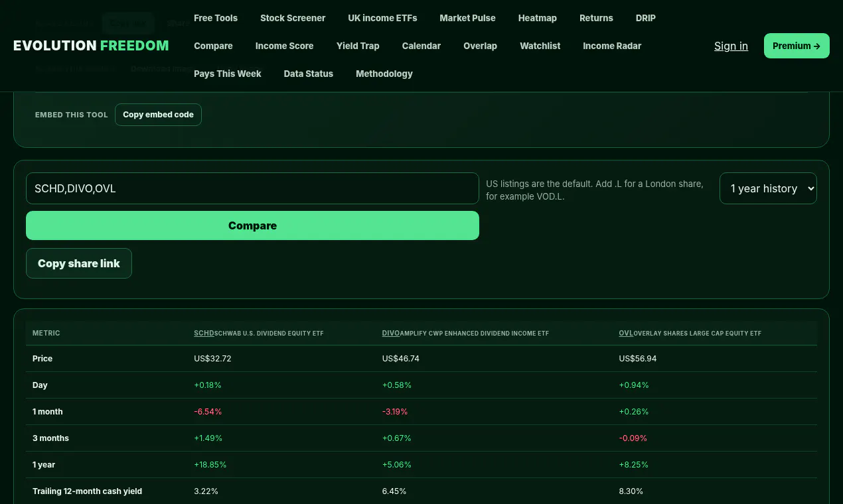Open the Overlap tool
Viewport: 843px width, 504px height.
[x=480, y=46]
